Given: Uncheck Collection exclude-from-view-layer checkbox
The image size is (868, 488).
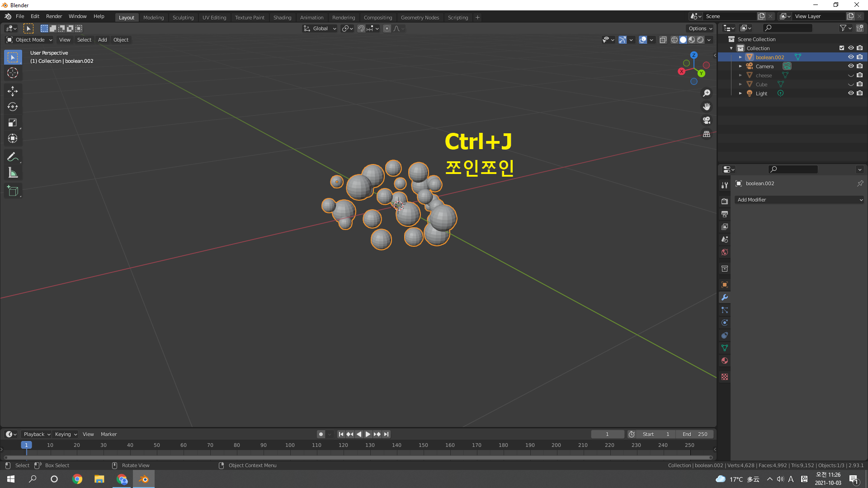Looking at the screenshot, I should (x=841, y=48).
